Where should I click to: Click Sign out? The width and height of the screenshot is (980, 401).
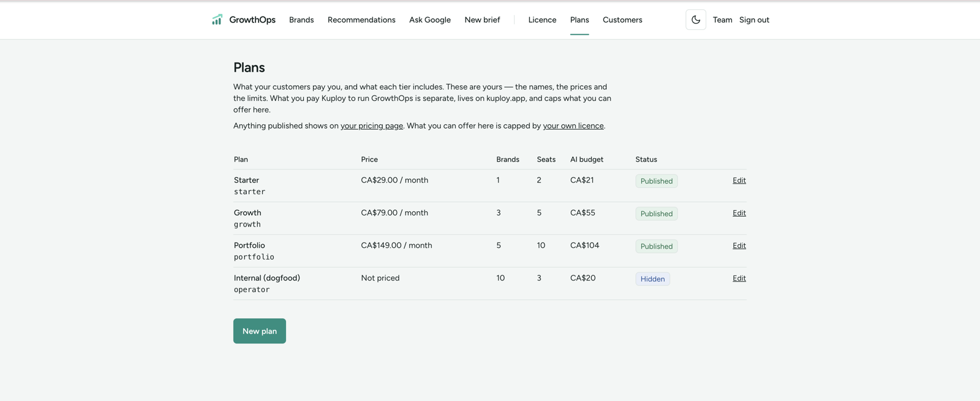coord(754,20)
